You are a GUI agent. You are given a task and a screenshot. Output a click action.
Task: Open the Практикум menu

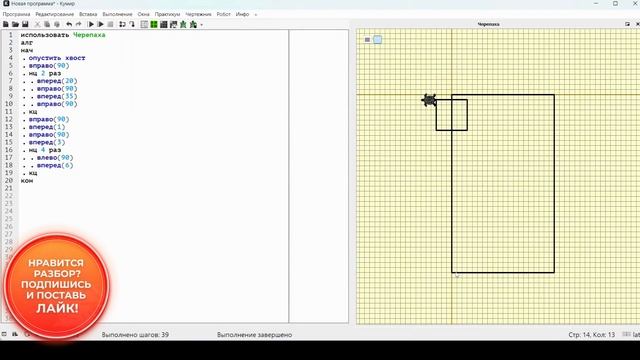click(x=167, y=14)
